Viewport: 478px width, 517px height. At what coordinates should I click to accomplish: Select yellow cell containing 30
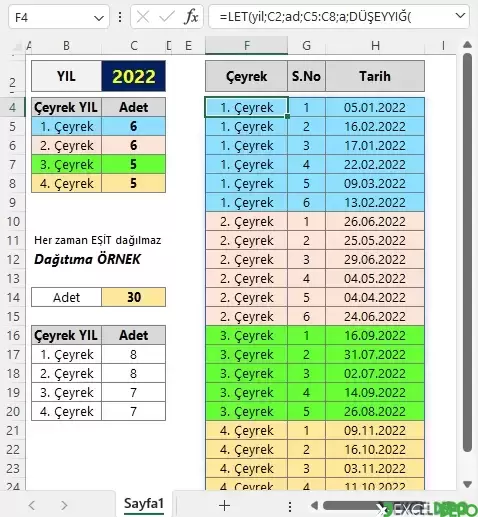tap(134, 297)
